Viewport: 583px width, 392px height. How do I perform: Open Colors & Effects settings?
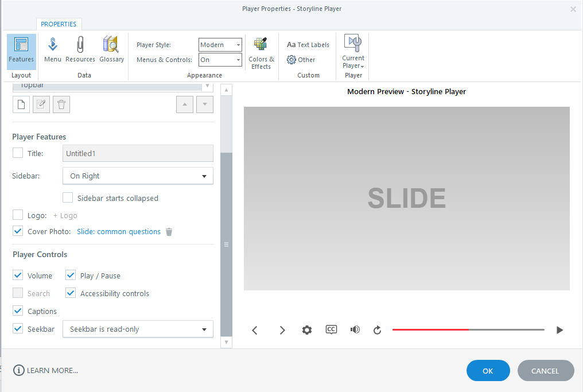pyautogui.click(x=261, y=53)
